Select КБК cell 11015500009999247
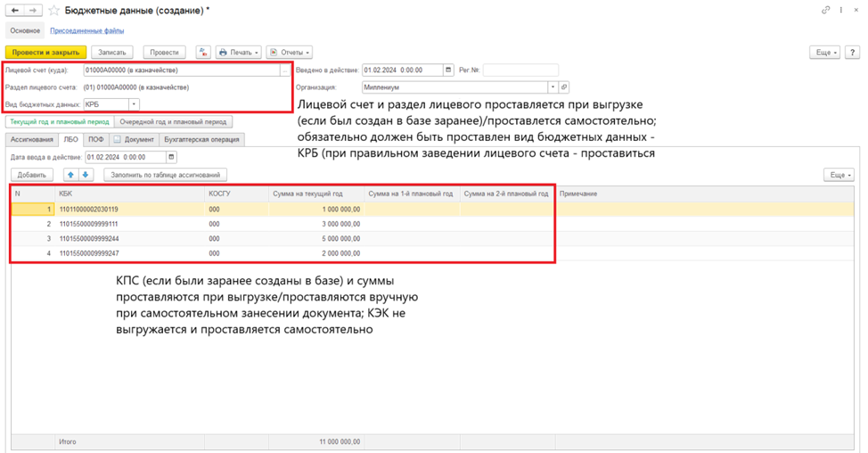Screen dimensions: 868x453 tap(129, 253)
